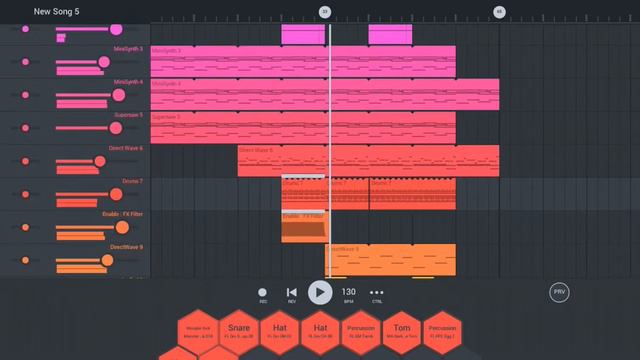Select second magenta clip on top track
The image size is (640, 360).
coord(390,34)
